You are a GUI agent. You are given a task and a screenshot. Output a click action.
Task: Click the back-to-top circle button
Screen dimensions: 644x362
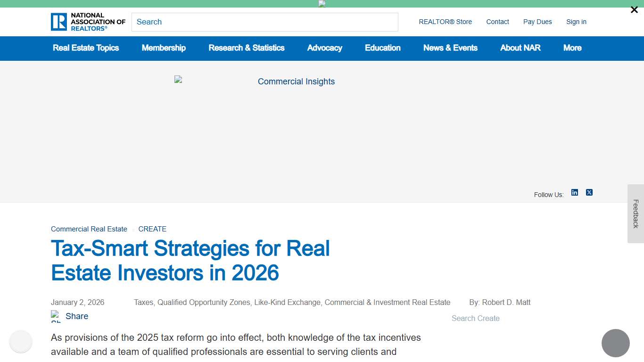616,343
